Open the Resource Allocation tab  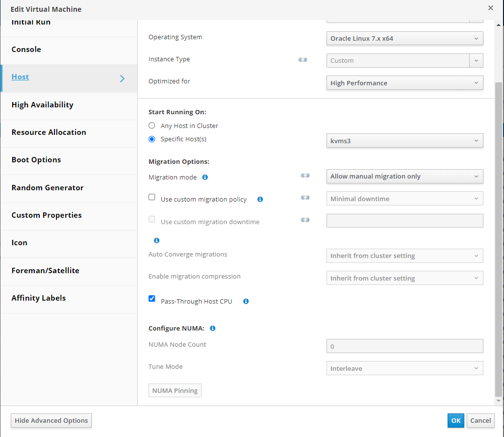pyautogui.click(x=49, y=132)
